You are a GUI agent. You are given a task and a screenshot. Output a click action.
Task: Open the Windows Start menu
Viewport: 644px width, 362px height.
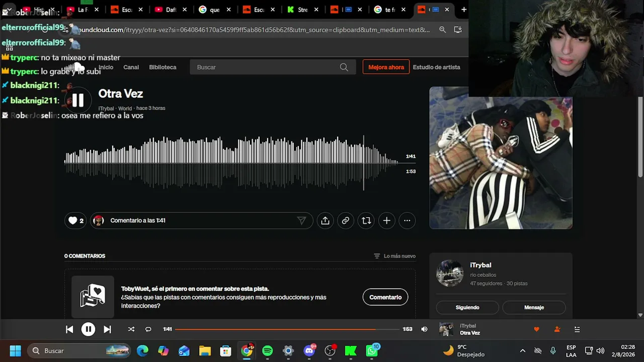click(x=15, y=350)
